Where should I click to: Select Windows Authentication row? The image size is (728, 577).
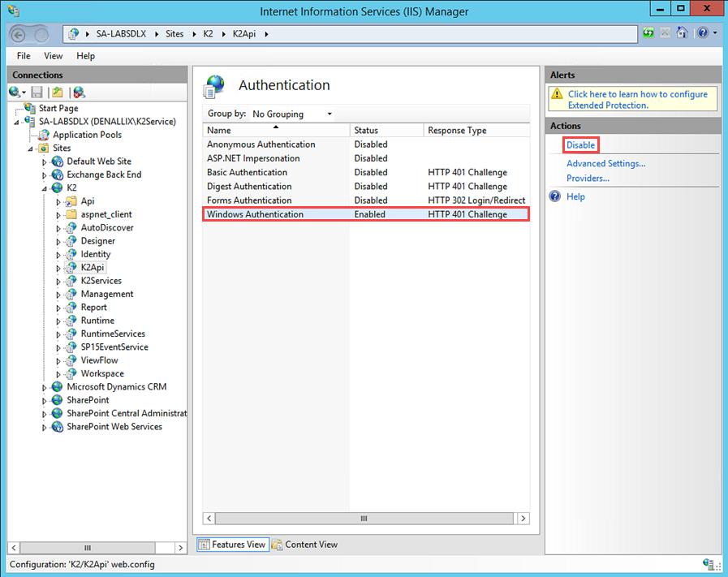(x=366, y=214)
